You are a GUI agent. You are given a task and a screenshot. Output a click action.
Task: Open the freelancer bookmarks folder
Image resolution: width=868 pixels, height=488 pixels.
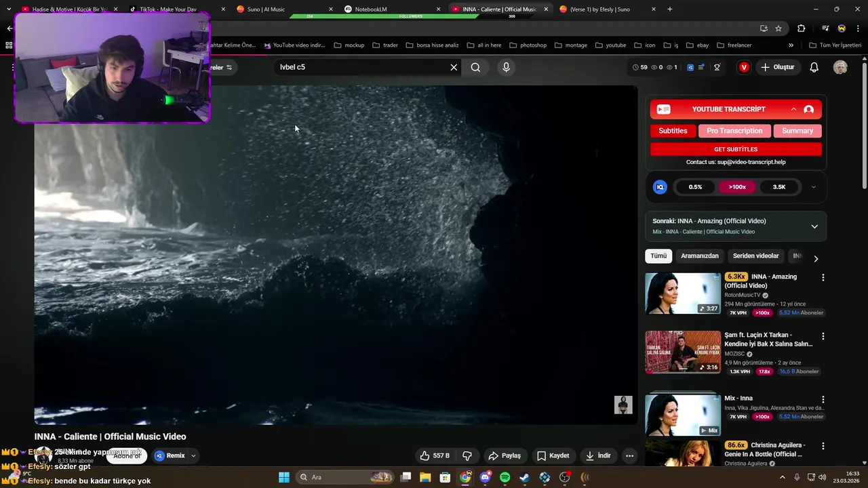pyautogui.click(x=734, y=45)
